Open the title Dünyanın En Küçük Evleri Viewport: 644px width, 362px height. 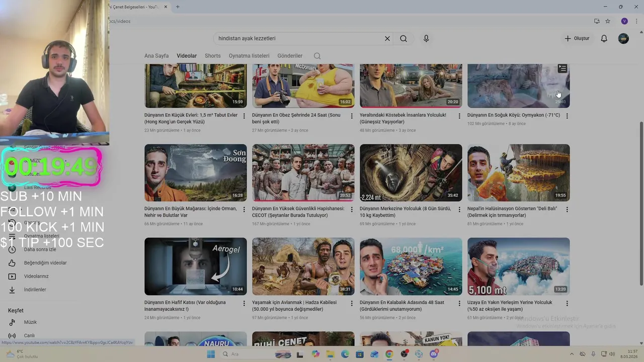coord(191,118)
